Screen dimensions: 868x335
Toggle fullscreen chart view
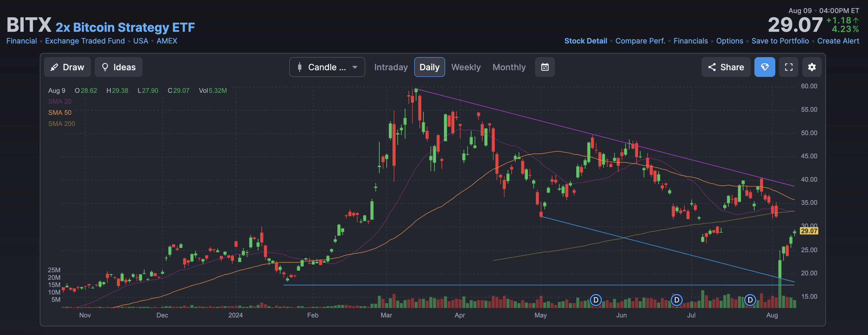coord(788,67)
